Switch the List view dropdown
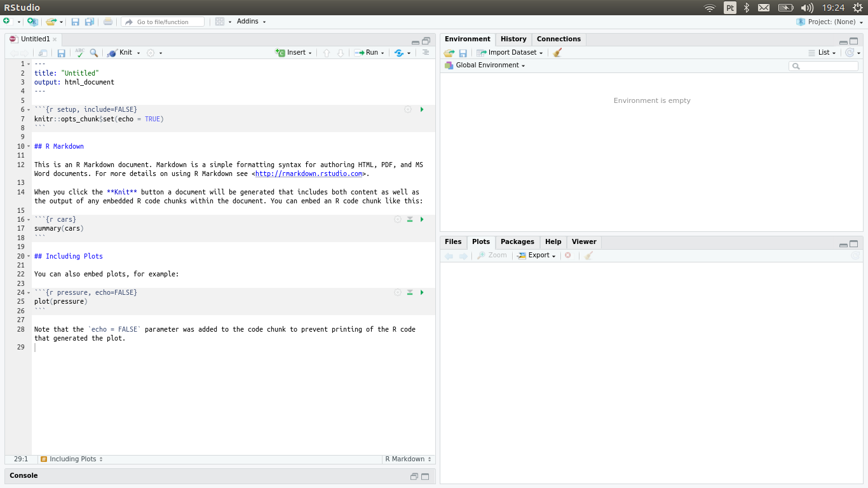This screenshot has width=868, height=488. pyautogui.click(x=823, y=53)
